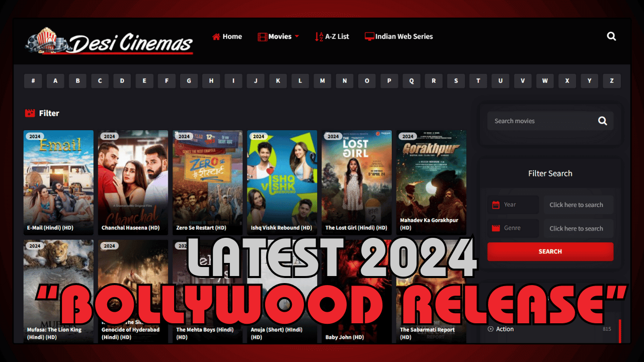The image size is (644, 362).
Task: Filter movies by letter D
Action: (122, 81)
